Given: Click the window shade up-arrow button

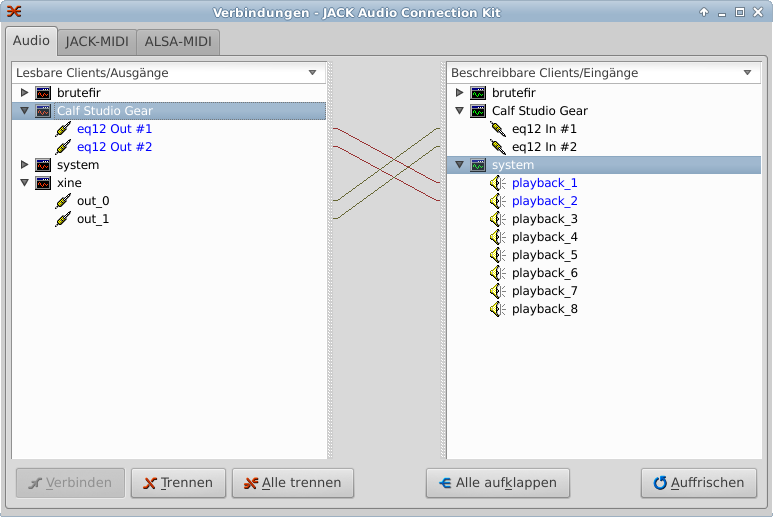Looking at the screenshot, I should pyautogui.click(x=704, y=12).
